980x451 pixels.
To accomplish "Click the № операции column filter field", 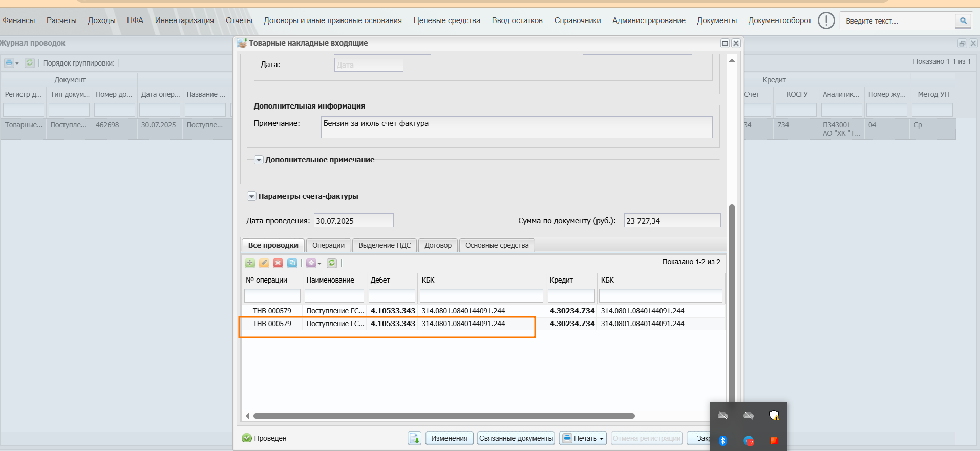I will tap(272, 296).
